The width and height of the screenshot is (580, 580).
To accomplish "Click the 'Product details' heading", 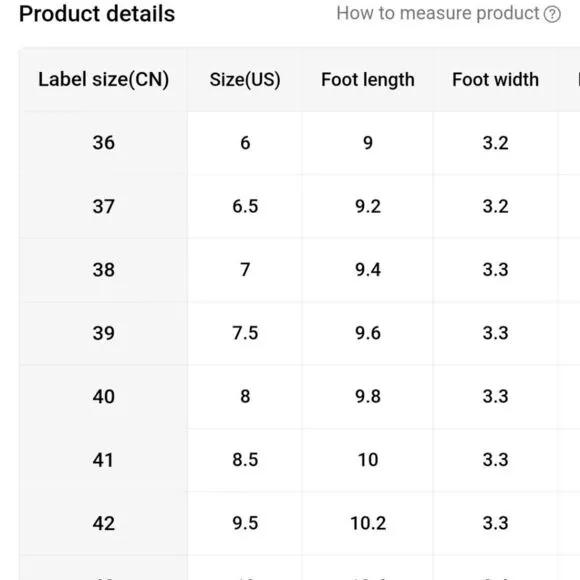I will tap(97, 14).
